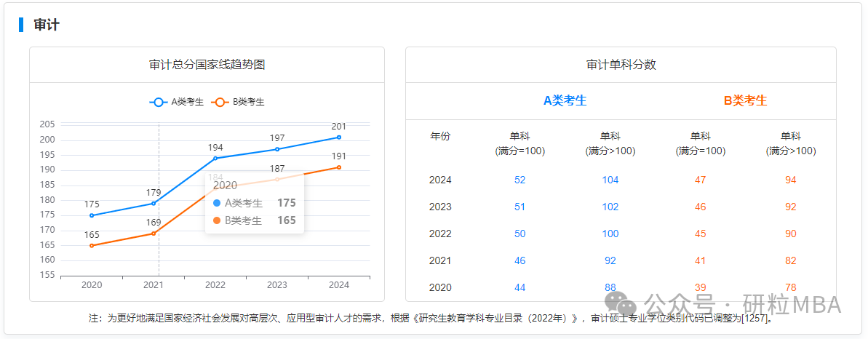868x339 pixels.
Task: Click the A类考生 2024 data point labeled 201
Action: coord(339,137)
